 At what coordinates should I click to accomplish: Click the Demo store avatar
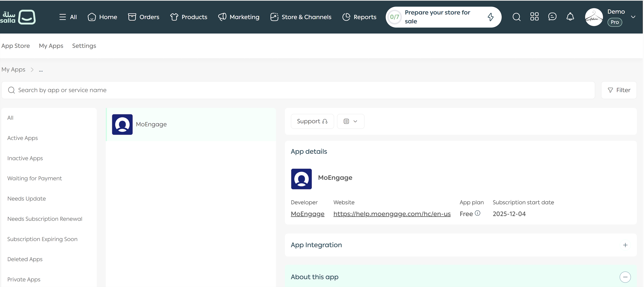(594, 17)
